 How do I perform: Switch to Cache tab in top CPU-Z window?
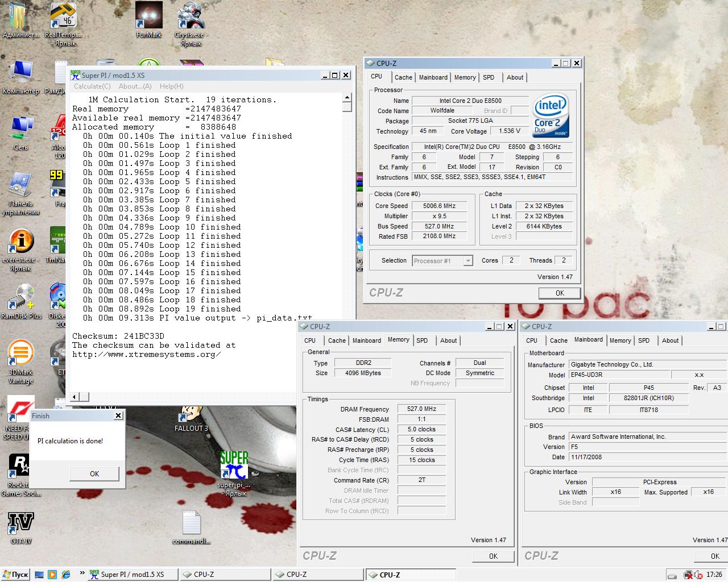click(403, 77)
